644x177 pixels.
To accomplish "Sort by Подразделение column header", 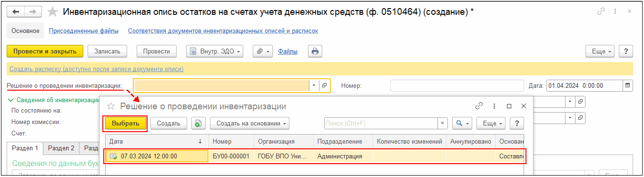I will (x=343, y=141).
